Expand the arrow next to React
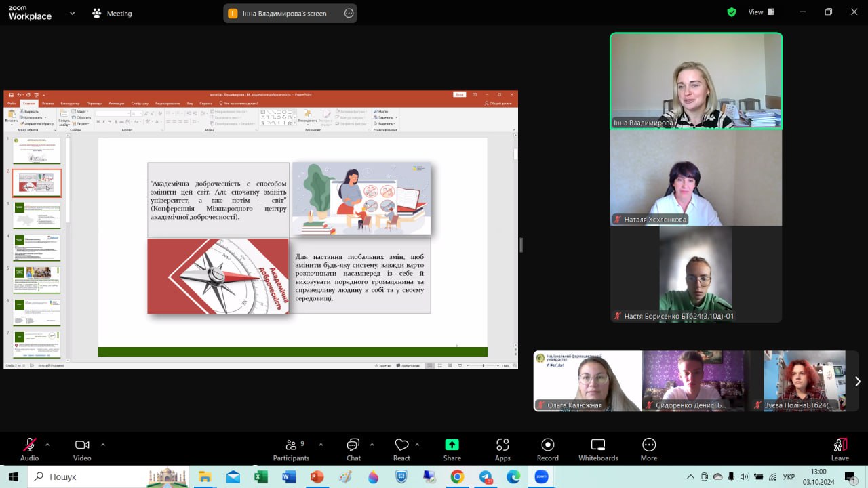Viewport: 868px width, 488px height. coord(417,445)
